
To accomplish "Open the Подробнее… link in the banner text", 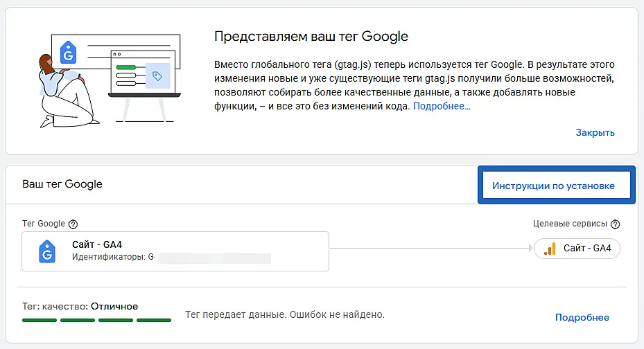I will pos(442,106).
